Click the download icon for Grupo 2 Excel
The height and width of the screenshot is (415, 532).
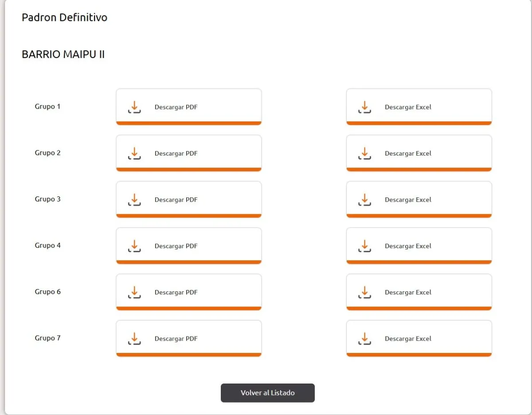click(x=364, y=153)
